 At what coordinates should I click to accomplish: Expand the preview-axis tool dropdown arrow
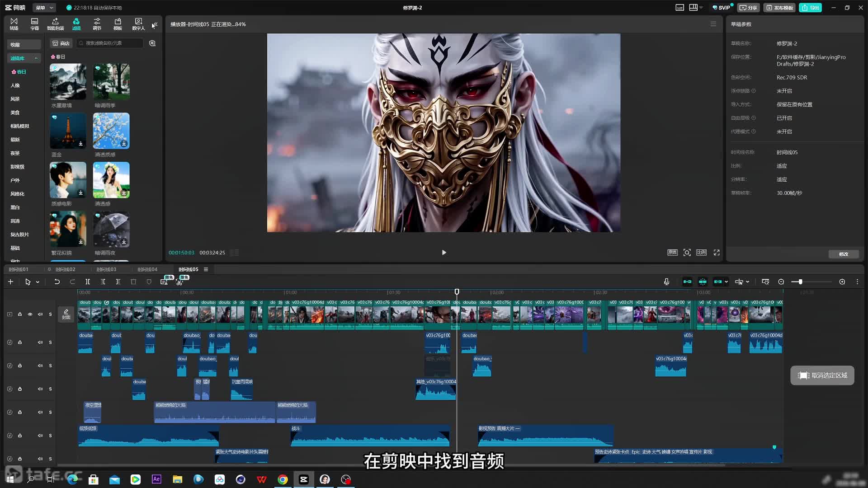748,282
